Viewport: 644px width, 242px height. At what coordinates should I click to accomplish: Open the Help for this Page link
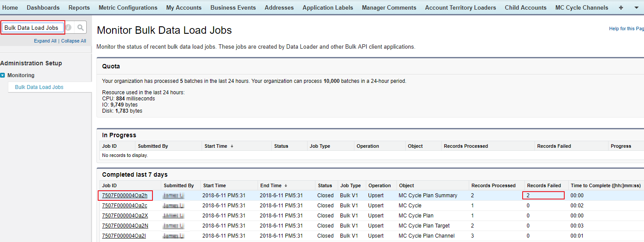(626, 28)
